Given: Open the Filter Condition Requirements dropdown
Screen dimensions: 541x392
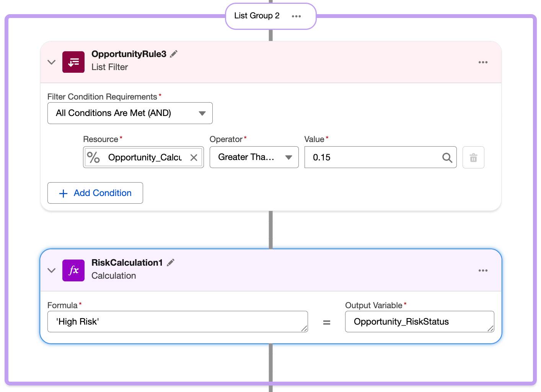Looking at the screenshot, I should pyautogui.click(x=130, y=113).
